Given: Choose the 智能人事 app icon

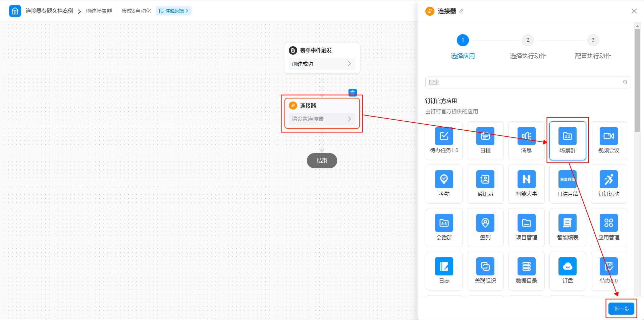Looking at the screenshot, I should (527, 179).
